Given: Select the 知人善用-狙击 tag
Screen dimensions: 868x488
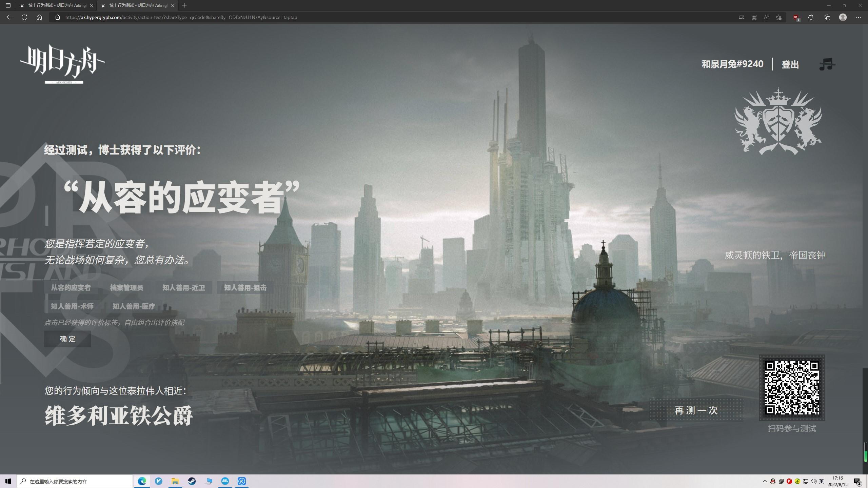Looking at the screenshot, I should click(245, 288).
